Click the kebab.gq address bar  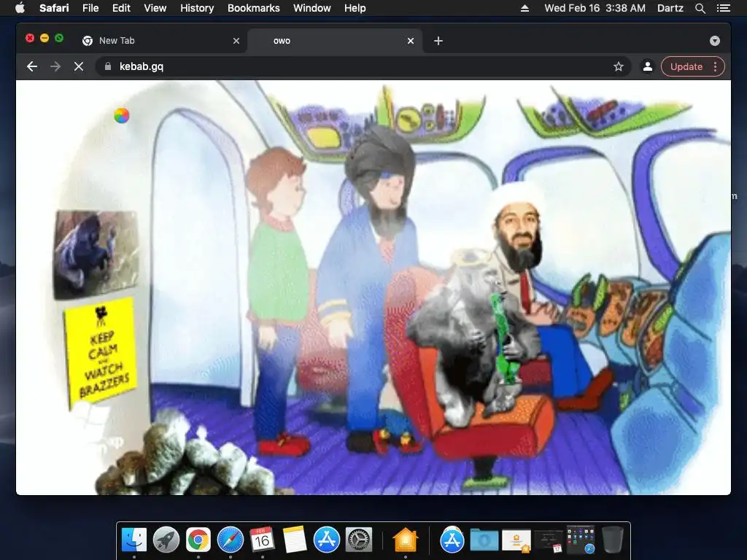(x=363, y=66)
